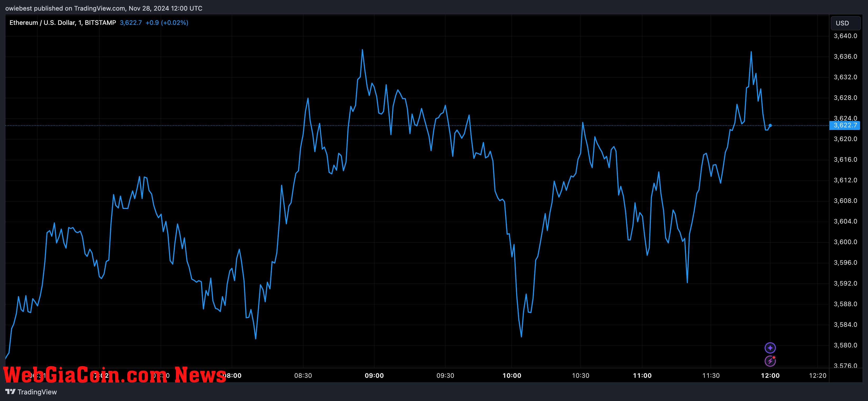Click the header price value 3,622.7

131,22
